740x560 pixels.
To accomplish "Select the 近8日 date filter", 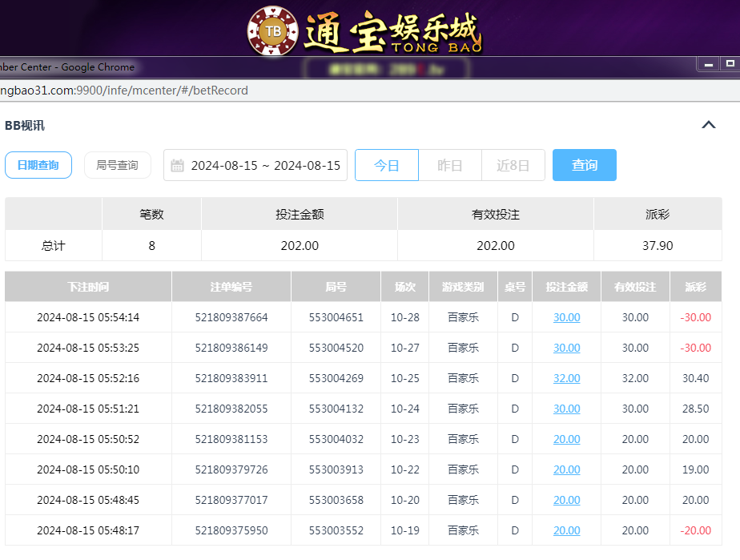I will [x=513, y=165].
